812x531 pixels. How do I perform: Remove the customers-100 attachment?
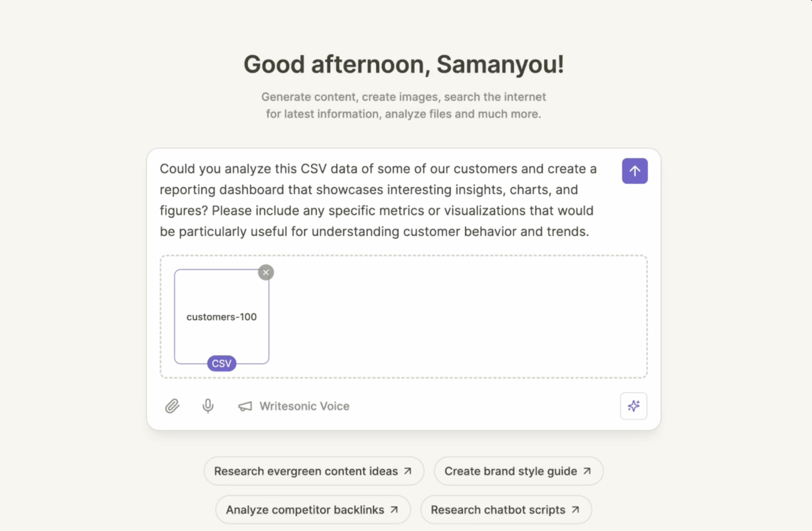[266, 273]
